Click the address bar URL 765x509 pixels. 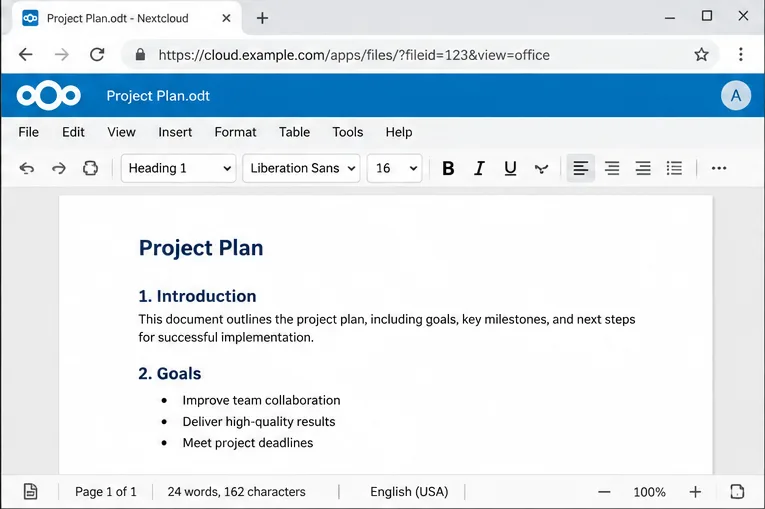pos(354,55)
